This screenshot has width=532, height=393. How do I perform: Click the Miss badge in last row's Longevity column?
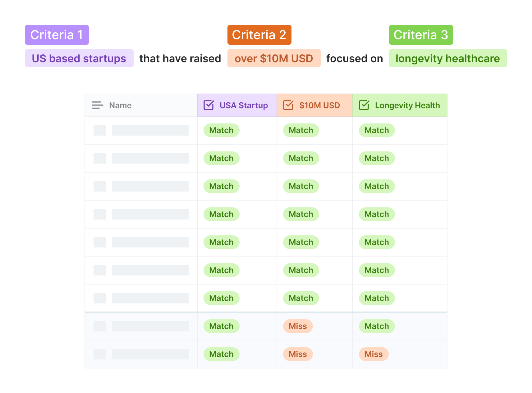click(374, 354)
